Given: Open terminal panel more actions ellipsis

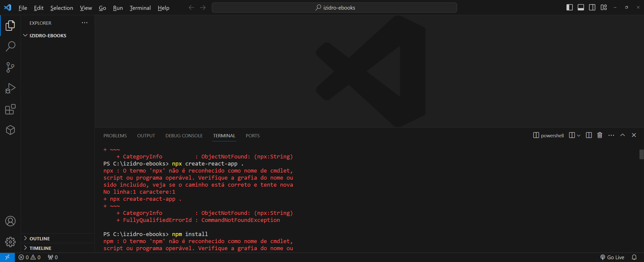Looking at the screenshot, I should [611, 135].
